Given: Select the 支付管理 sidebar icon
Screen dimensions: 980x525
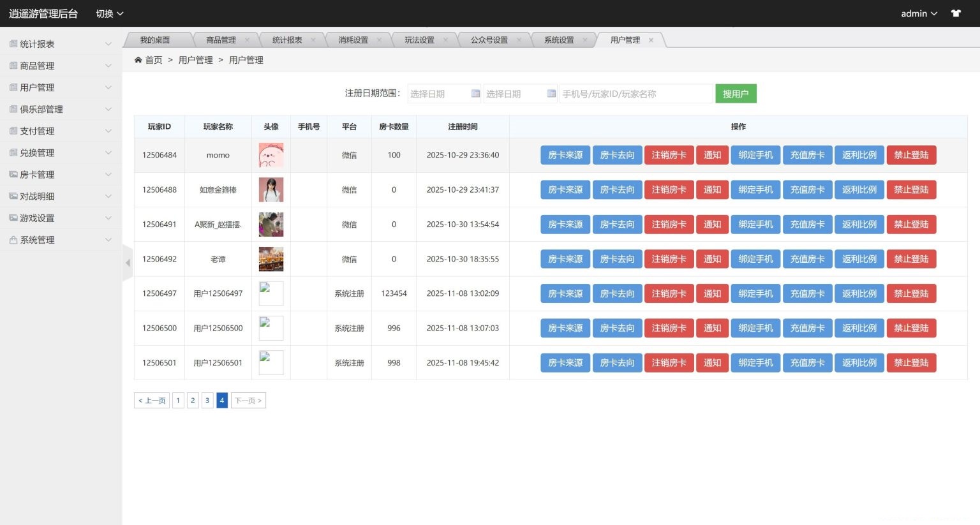Looking at the screenshot, I should [x=12, y=130].
